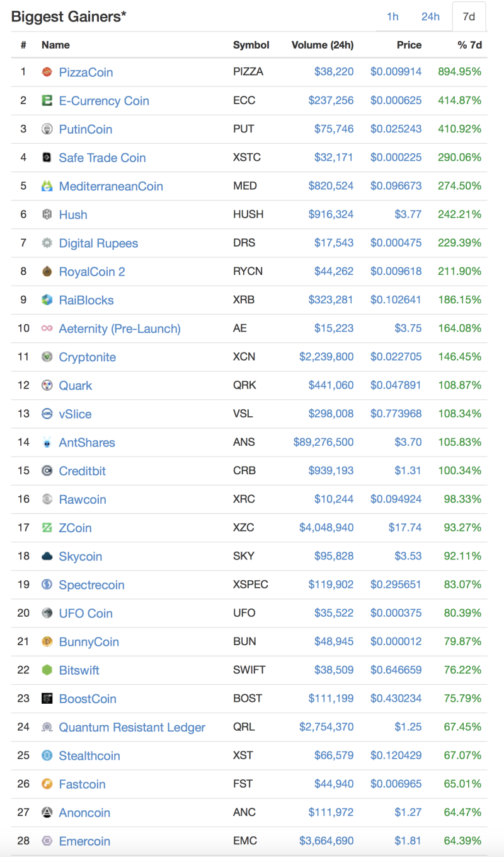
Task: Click the Fastcoin orange icon
Action: pos(47,784)
